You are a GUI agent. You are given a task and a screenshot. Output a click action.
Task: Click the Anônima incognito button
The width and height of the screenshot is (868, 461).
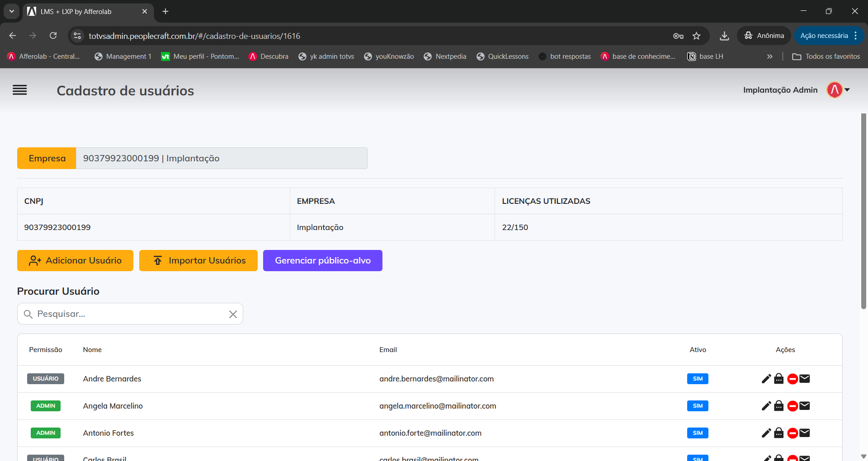coord(764,36)
